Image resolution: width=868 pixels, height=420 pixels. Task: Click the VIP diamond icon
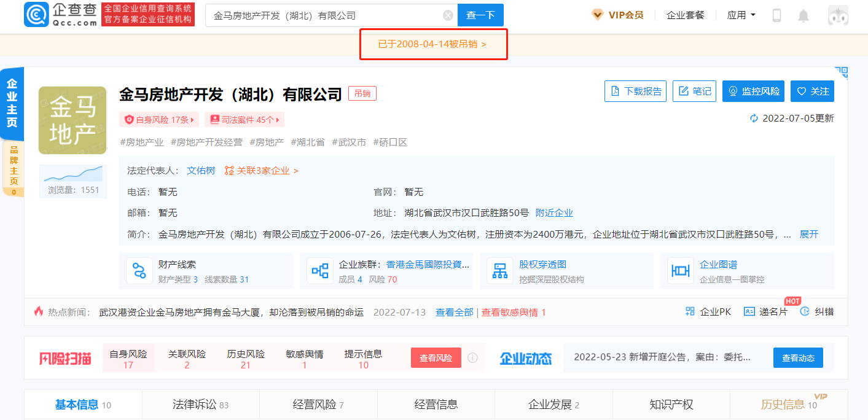(x=597, y=15)
